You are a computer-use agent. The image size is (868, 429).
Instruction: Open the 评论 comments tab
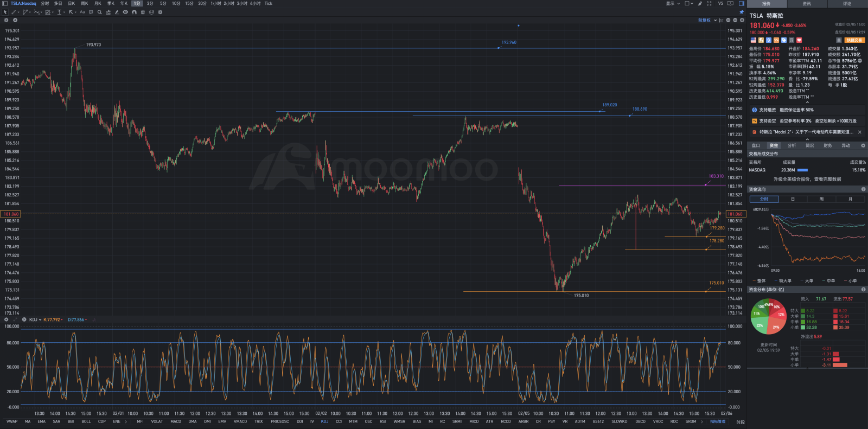pyautogui.click(x=847, y=4)
